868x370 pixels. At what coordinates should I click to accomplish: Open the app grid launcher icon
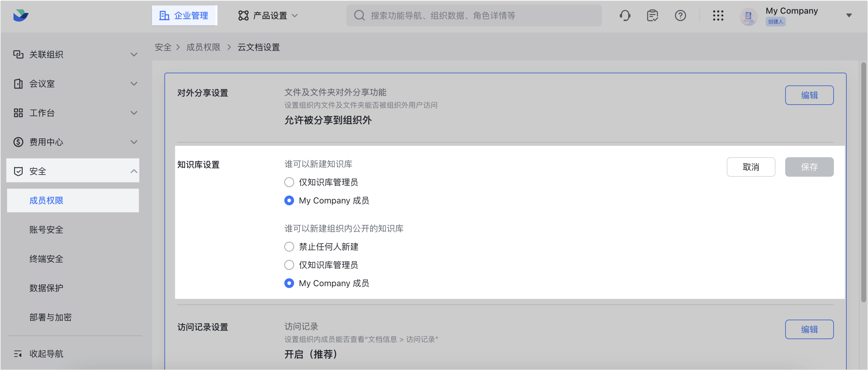(x=718, y=16)
